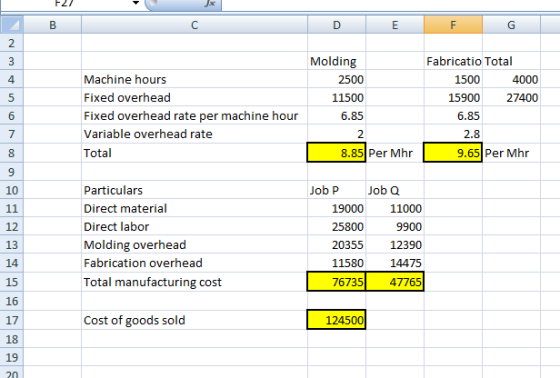Click the Total heading in column G
The height and width of the screenshot is (378, 560).
point(511,61)
